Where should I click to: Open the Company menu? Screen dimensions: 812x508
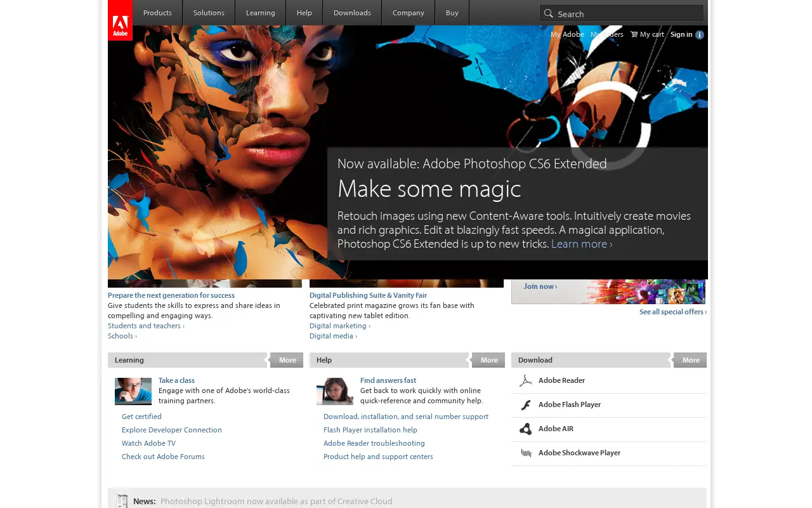[x=409, y=13]
